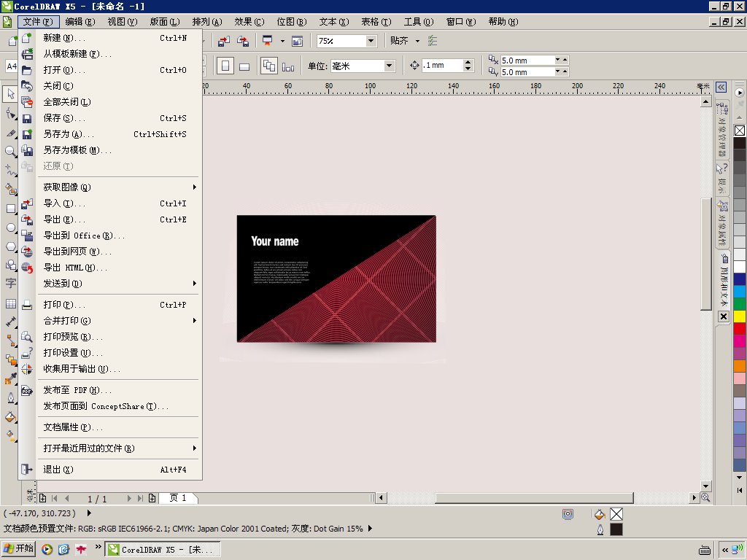The height and width of the screenshot is (560, 747).
Task: Apply layout to all pages icon
Action: [x=269, y=66]
